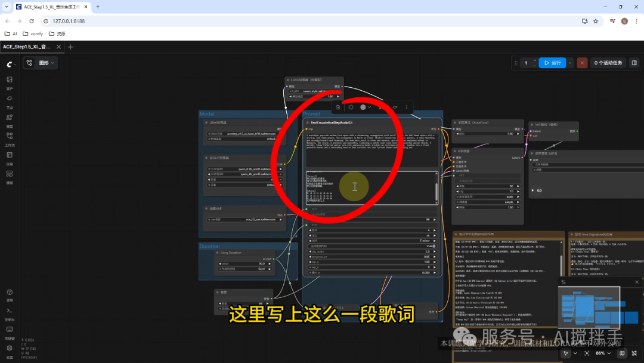The image size is (644, 363).
Task: Collapse the AuraFlow sampling node
Action: click(455, 122)
